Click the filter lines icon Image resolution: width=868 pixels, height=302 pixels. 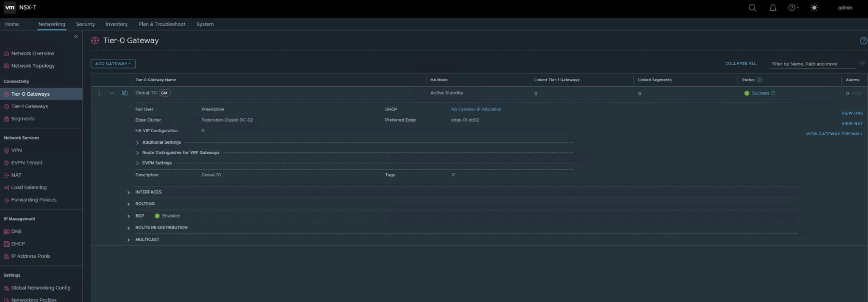(862, 64)
